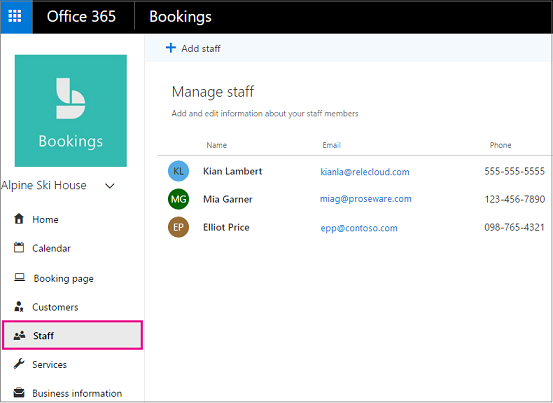The width and height of the screenshot is (553, 403).
Task: Click the KL avatar for Kian Lambert
Action: pyautogui.click(x=178, y=171)
